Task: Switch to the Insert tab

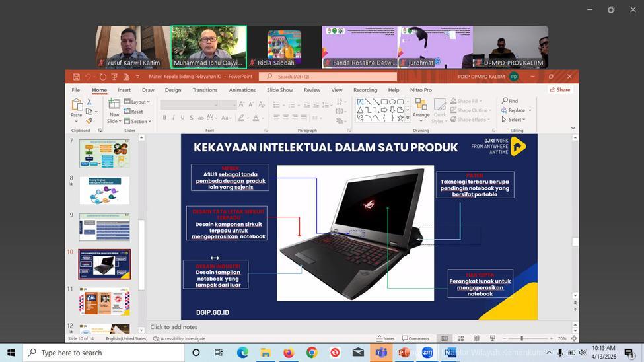Action: pyautogui.click(x=124, y=90)
